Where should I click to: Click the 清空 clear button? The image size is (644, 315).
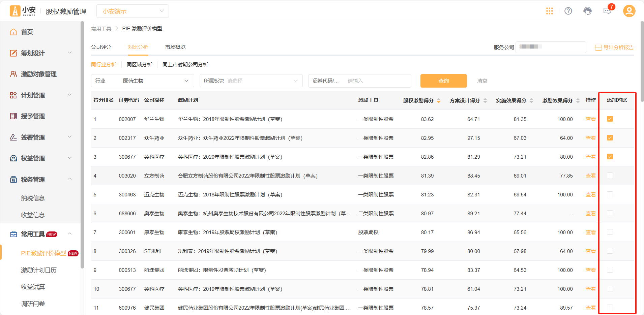(x=482, y=81)
